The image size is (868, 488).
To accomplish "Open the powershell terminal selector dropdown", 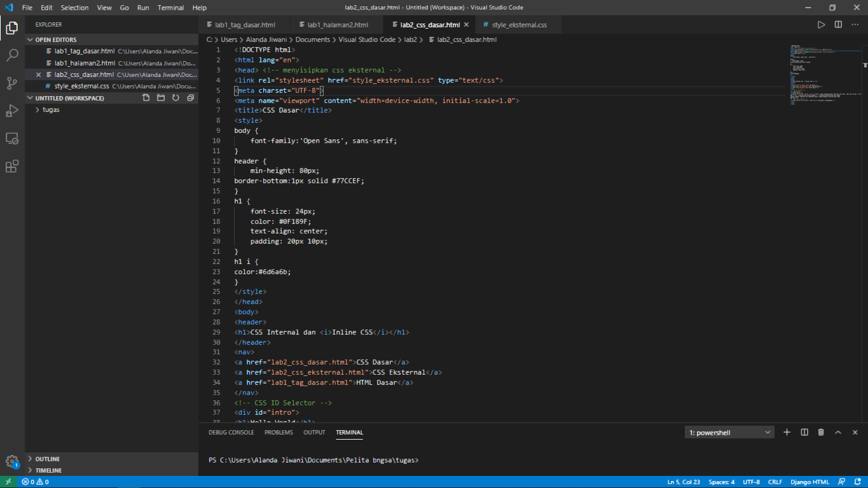I will point(729,433).
